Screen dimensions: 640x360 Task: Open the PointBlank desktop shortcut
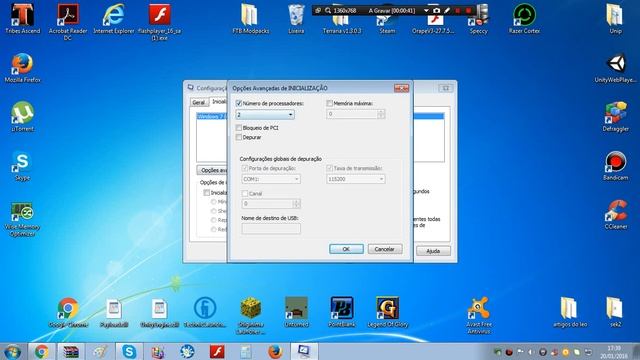(x=342, y=313)
